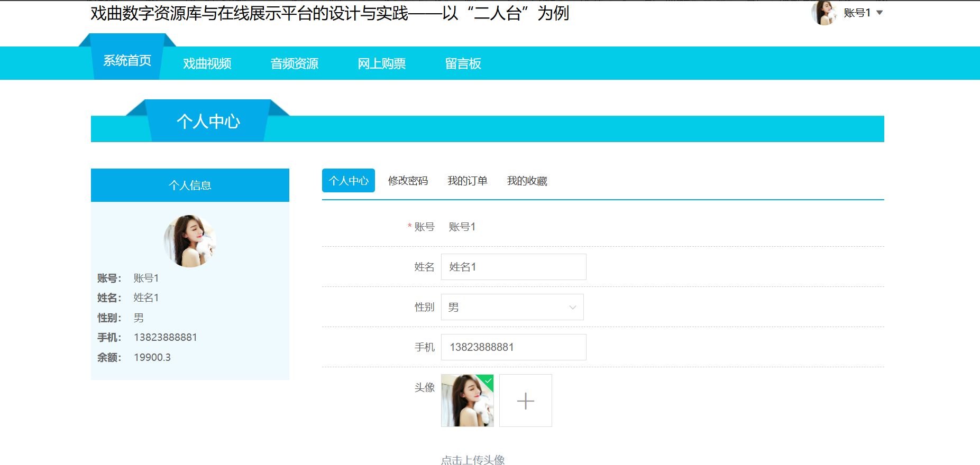Click the 个人信息 panel header
Viewport: 980px width, 465px height.
190,185
